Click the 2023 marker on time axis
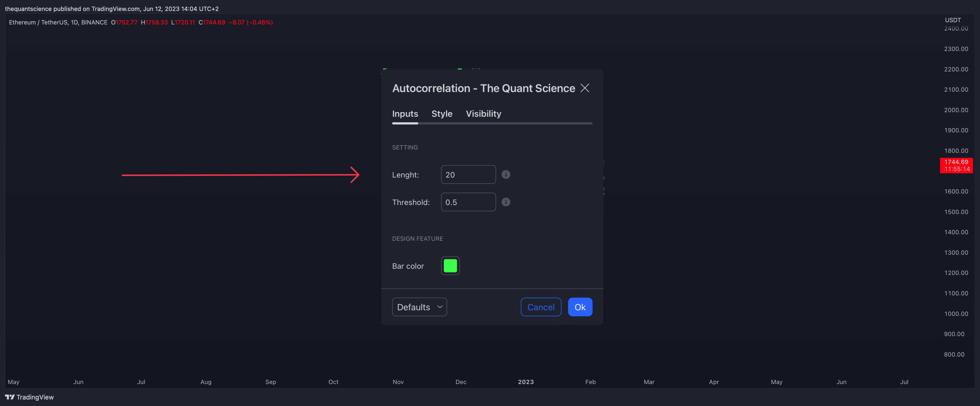Viewport: 980px width, 406px height. pos(526,382)
